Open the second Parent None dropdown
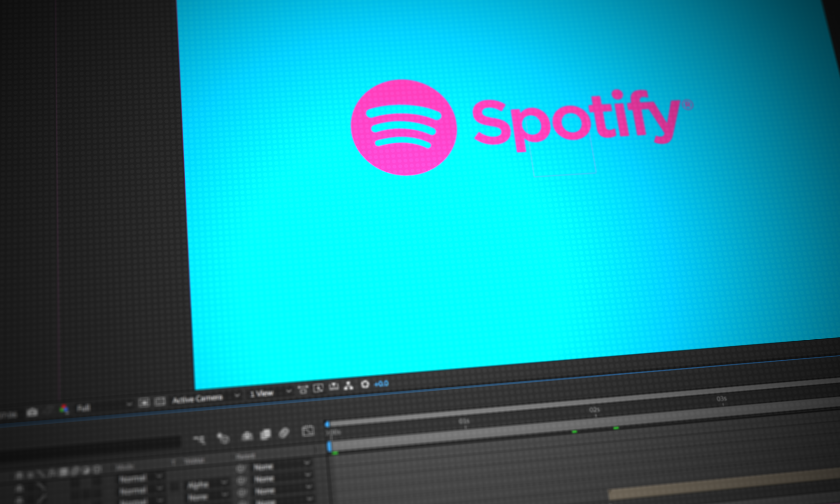Image resolution: width=840 pixels, height=504 pixels. pyautogui.click(x=282, y=478)
